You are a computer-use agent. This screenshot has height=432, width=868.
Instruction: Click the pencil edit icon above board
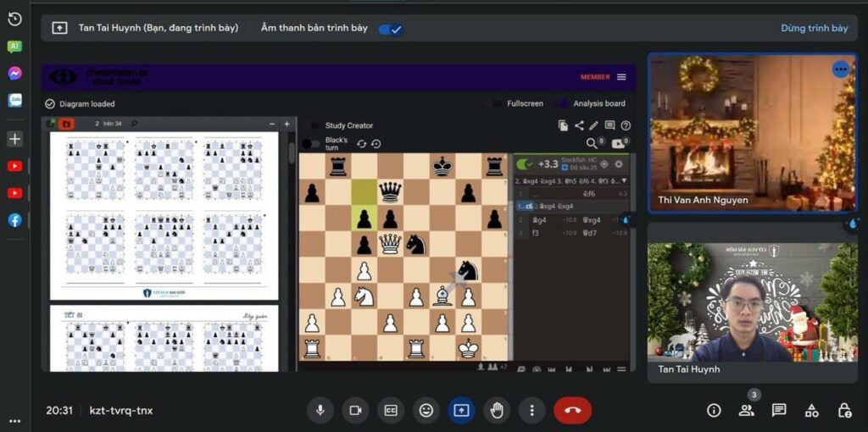[x=594, y=125]
